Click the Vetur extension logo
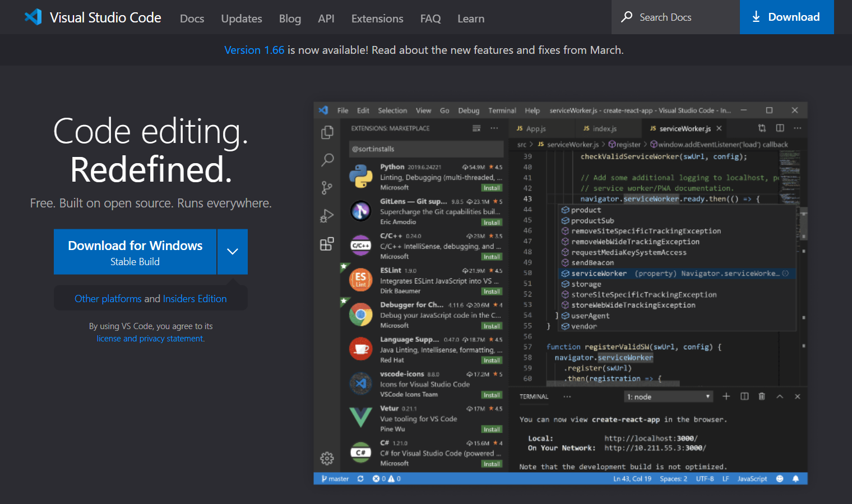This screenshot has height=504, width=852. (x=361, y=418)
